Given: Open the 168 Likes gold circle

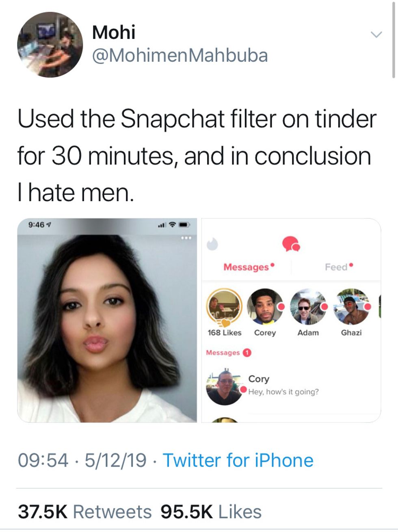Looking at the screenshot, I should (x=224, y=307).
